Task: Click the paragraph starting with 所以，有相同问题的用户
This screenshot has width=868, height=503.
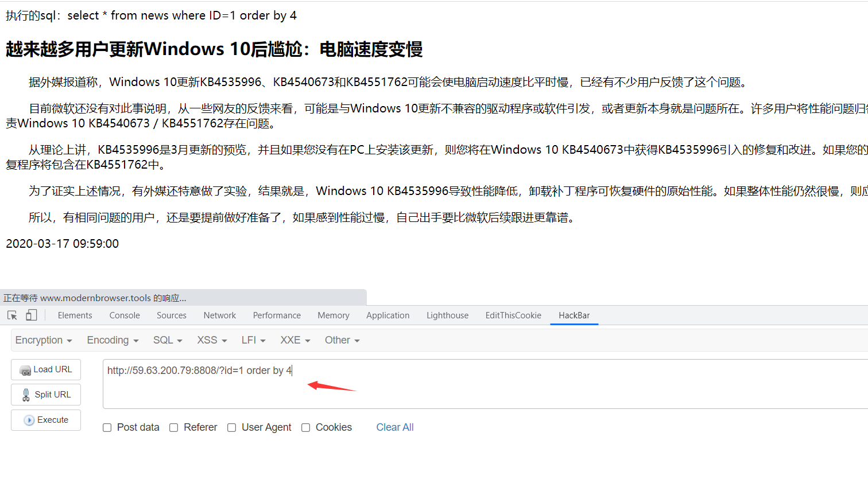Action: pos(304,217)
